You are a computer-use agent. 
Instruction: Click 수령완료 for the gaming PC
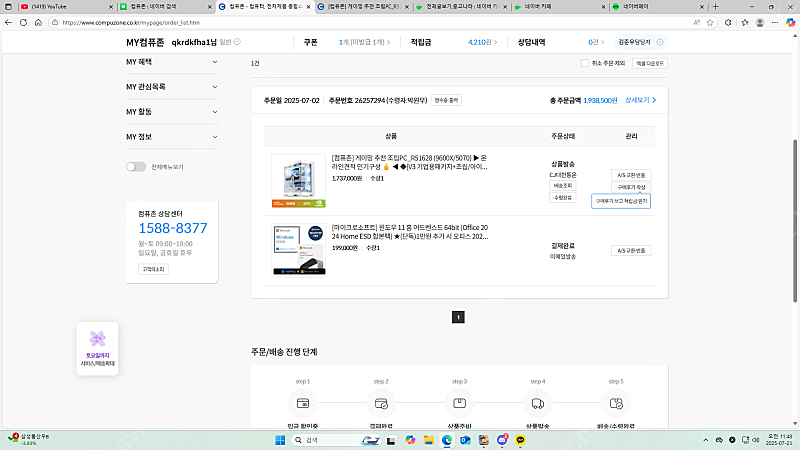[563, 197]
